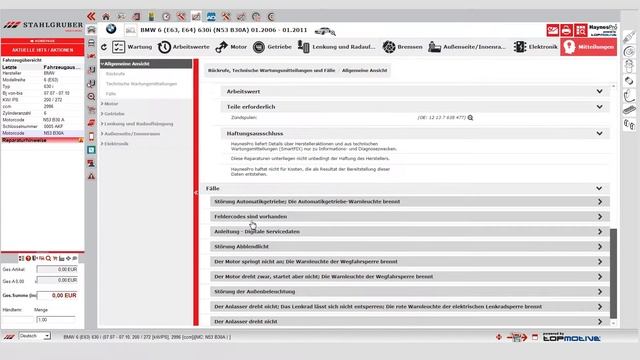This screenshot has width=640, height=360.
Task: Click the Reparaturhinweise bar
Action: pyautogui.click(x=42, y=140)
